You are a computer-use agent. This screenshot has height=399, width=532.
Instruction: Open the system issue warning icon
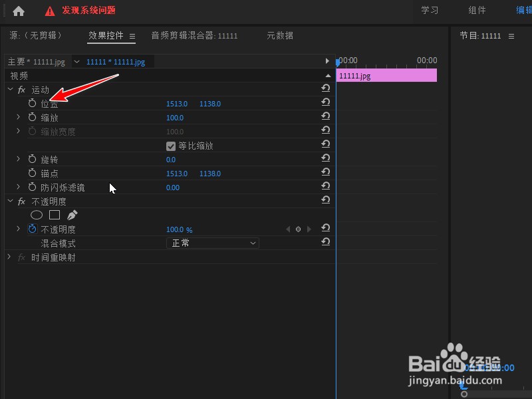point(50,11)
